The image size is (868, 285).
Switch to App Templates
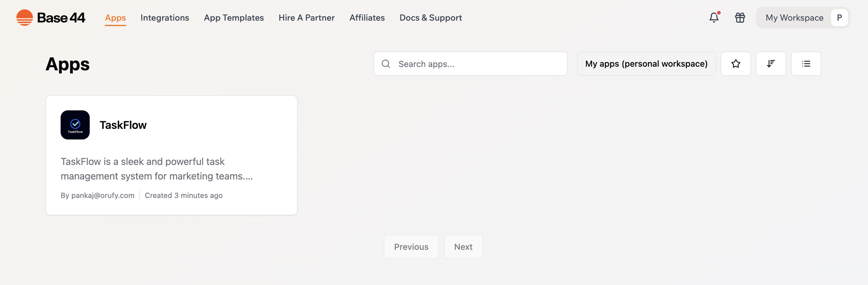coord(233,18)
